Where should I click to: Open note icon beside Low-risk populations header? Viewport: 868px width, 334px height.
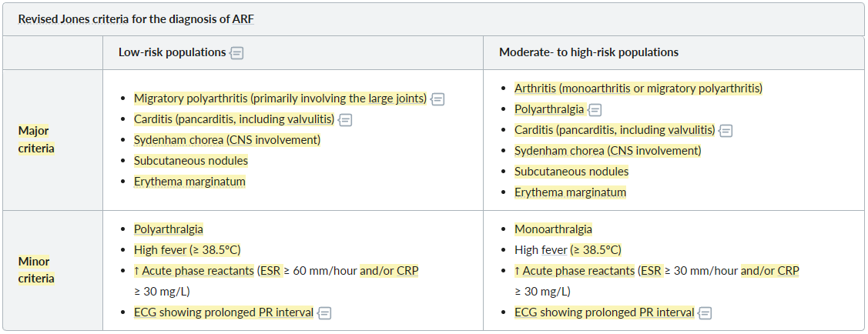(x=237, y=53)
